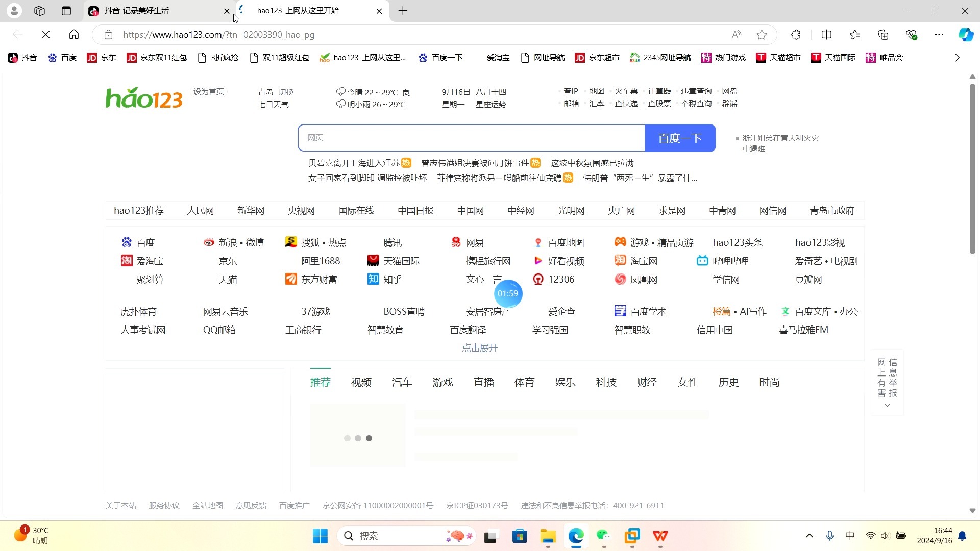
Task: Open Browser essentials heart icon
Action: pos(911,35)
